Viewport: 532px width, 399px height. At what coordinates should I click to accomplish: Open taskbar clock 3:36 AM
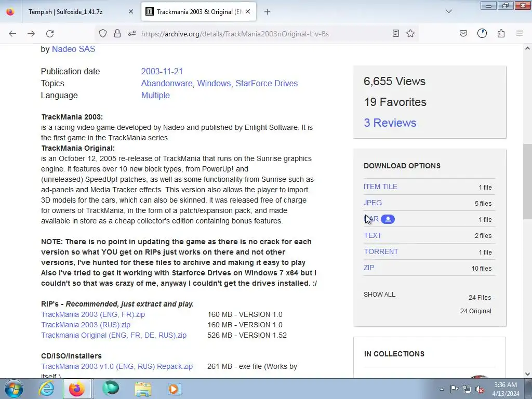[x=506, y=389]
